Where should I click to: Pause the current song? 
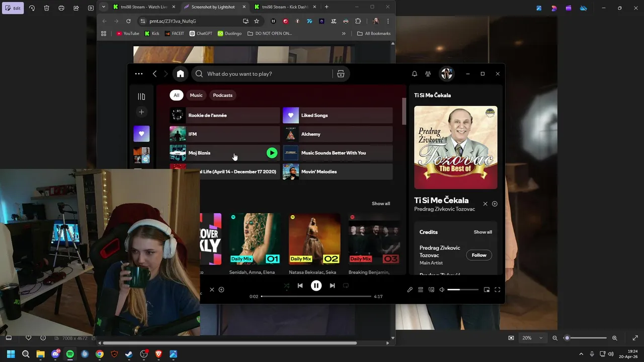316,286
